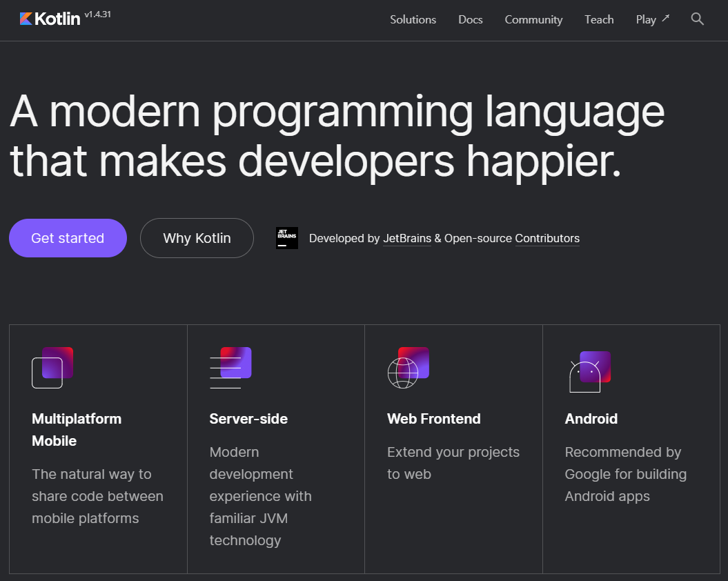Image resolution: width=728 pixels, height=581 pixels.
Task: Open Play in the navigation bar
Action: tap(646, 19)
